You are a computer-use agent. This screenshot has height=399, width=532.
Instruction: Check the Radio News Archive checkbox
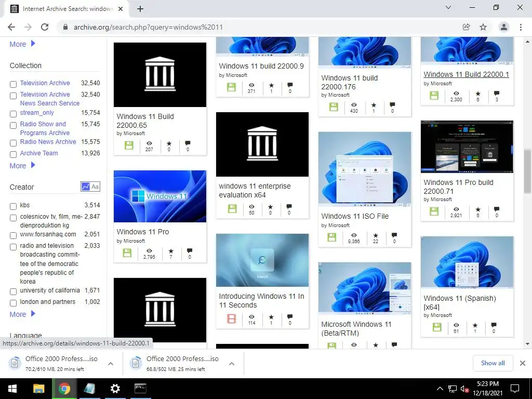(x=13, y=143)
